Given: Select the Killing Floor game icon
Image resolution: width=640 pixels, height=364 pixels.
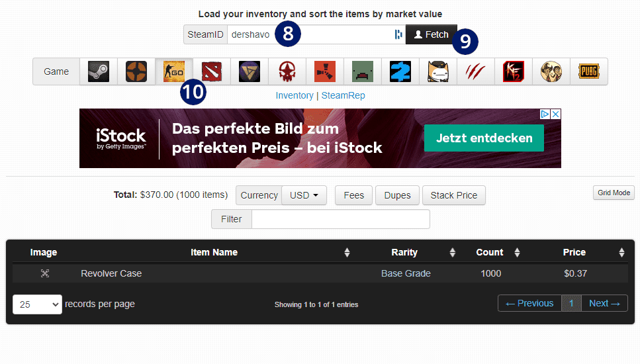Looking at the screenshot, I should 514,71.
